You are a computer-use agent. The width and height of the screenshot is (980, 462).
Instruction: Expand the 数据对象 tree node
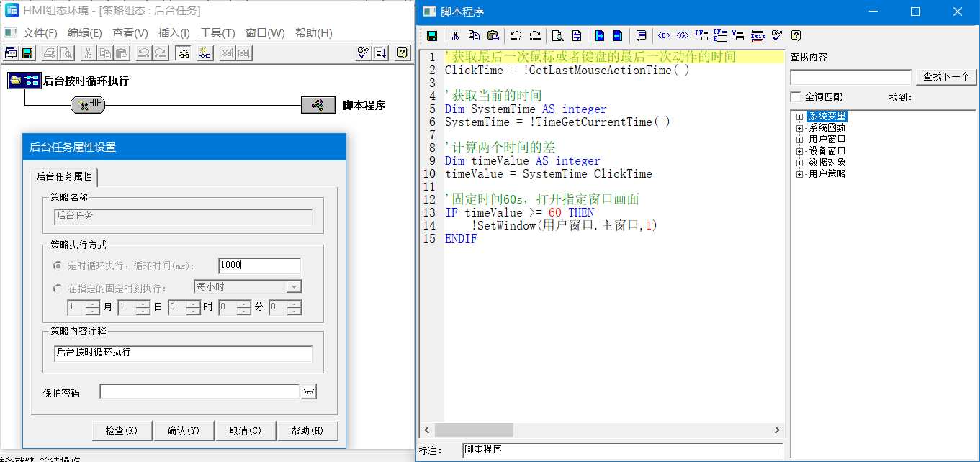point(799,162)
